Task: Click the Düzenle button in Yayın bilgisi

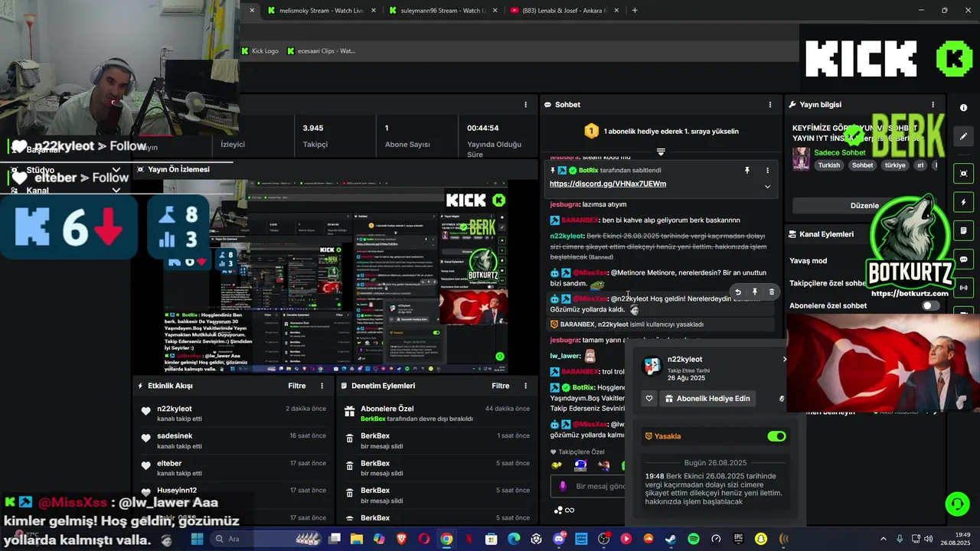Action: [x=865, y=205]
